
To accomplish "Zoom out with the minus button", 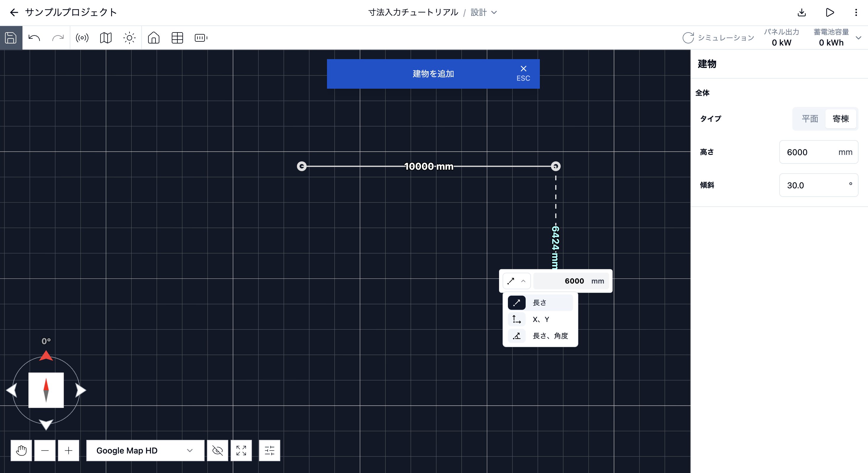I will pos(45,451).
